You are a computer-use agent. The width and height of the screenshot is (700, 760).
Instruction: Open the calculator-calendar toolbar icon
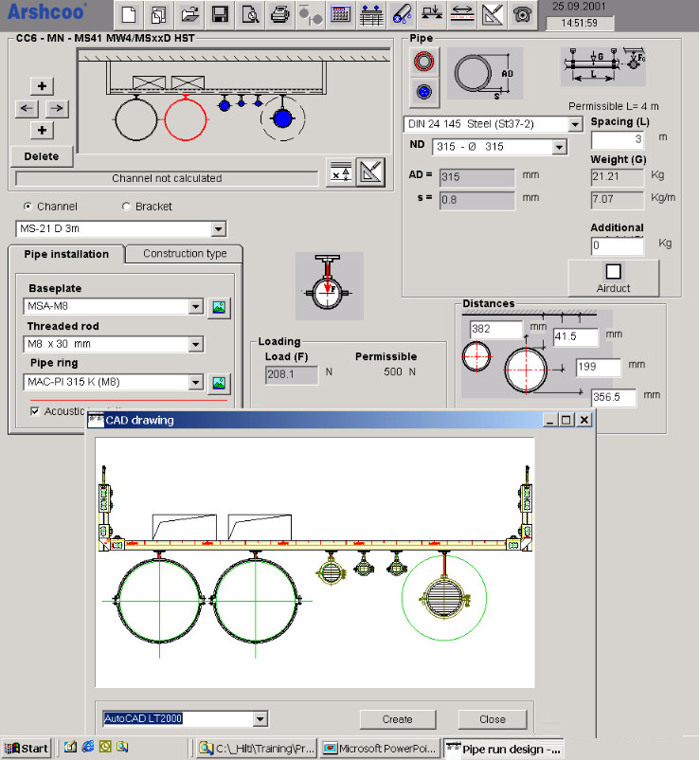tap(341, 13)
